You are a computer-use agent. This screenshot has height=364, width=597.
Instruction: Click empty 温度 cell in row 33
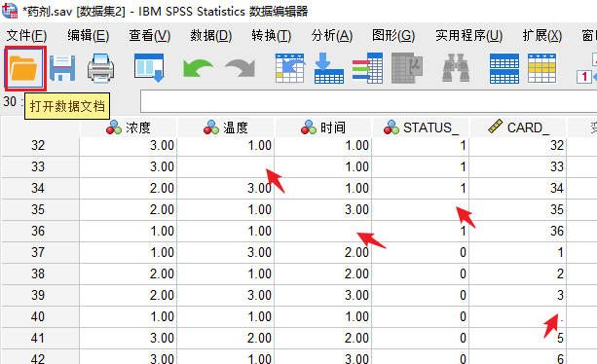225,166
